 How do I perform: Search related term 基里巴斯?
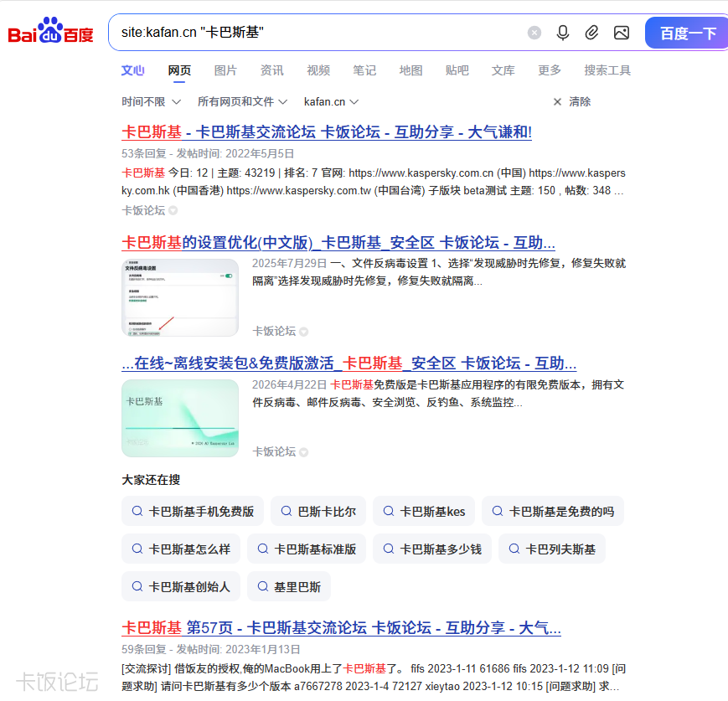pos(289,586)
